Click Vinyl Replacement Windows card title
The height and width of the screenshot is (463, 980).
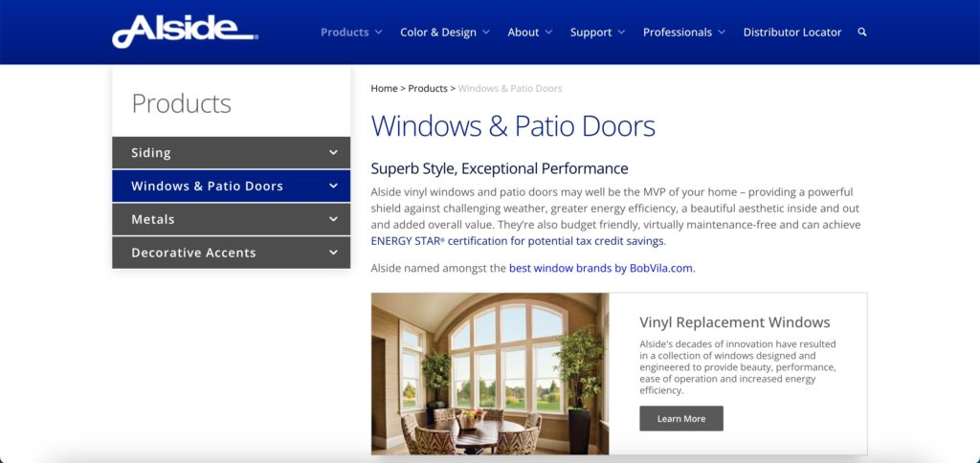click(x=735, y=322)
